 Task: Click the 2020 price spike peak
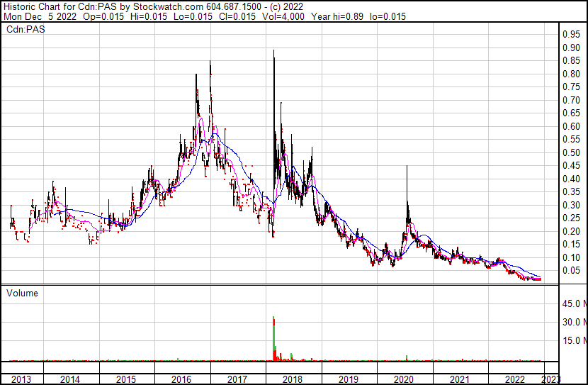click(x=406, y=167)
